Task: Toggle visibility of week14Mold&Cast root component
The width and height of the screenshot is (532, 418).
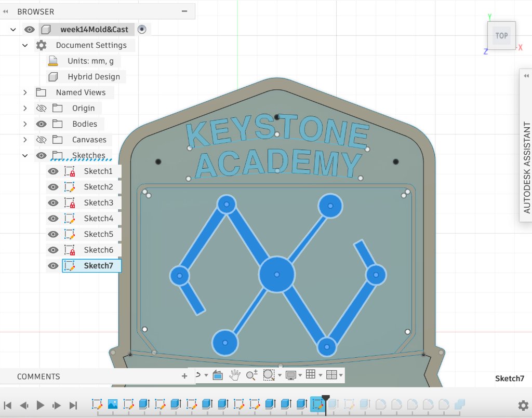Action: [x=30, y=30]
